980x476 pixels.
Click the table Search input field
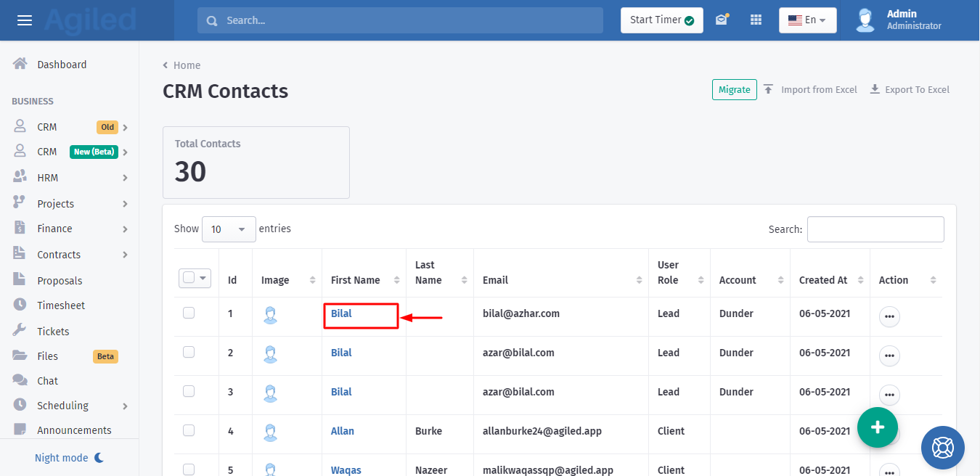[875, 229]
